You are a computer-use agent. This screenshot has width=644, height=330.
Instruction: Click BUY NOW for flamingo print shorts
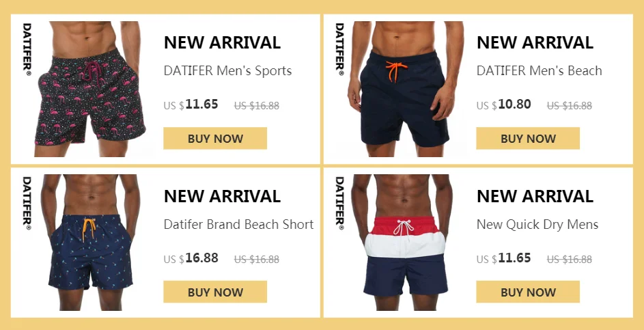[x=215, y=139]
